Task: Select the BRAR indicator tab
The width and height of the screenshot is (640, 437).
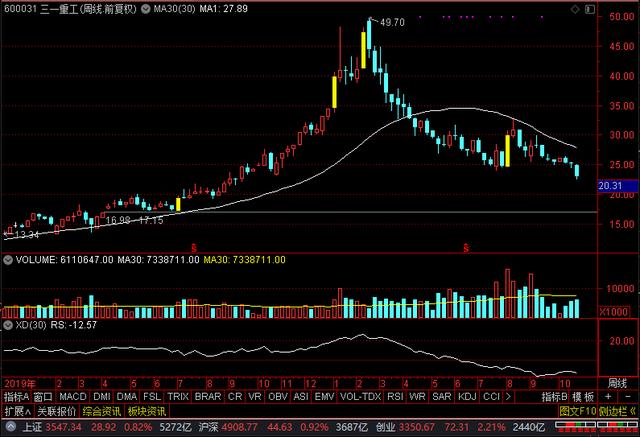Action: (208, 397)
